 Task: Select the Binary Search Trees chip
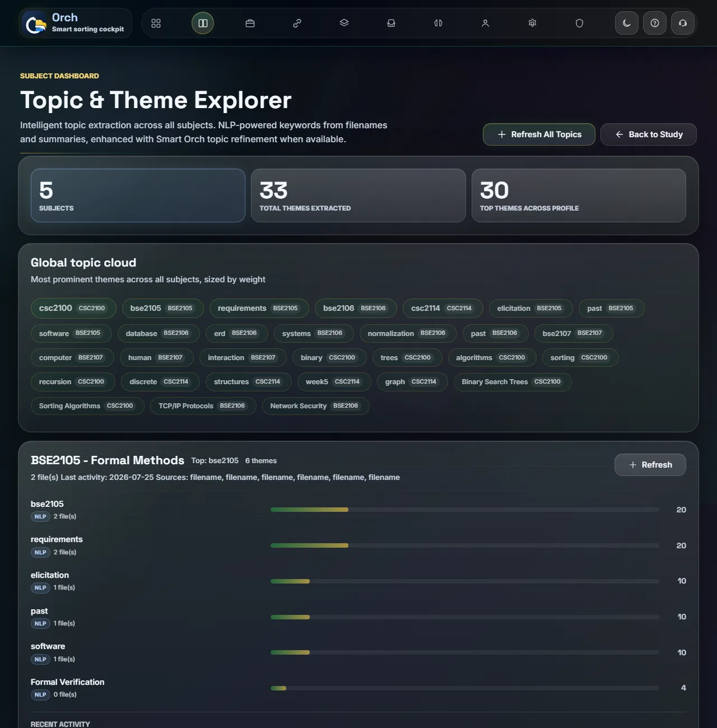point(513,382)
